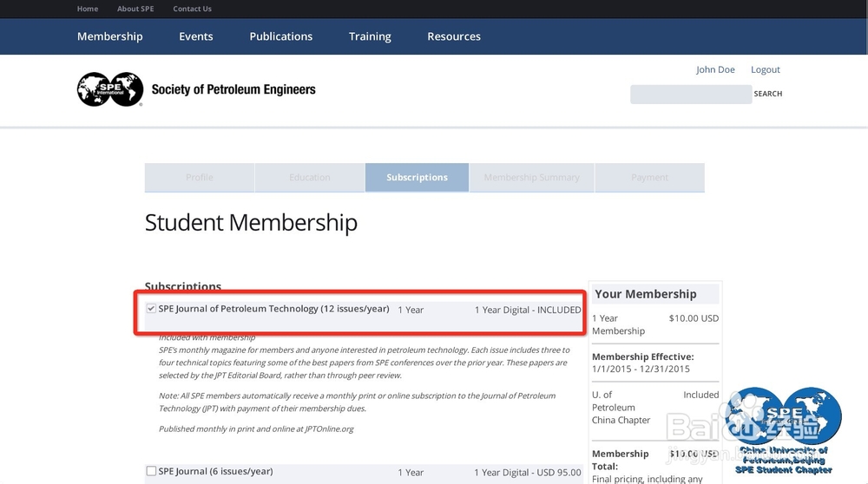868x484 pixels.
Task: Switch to the Membership Summary tab
Action: point(531,177)
